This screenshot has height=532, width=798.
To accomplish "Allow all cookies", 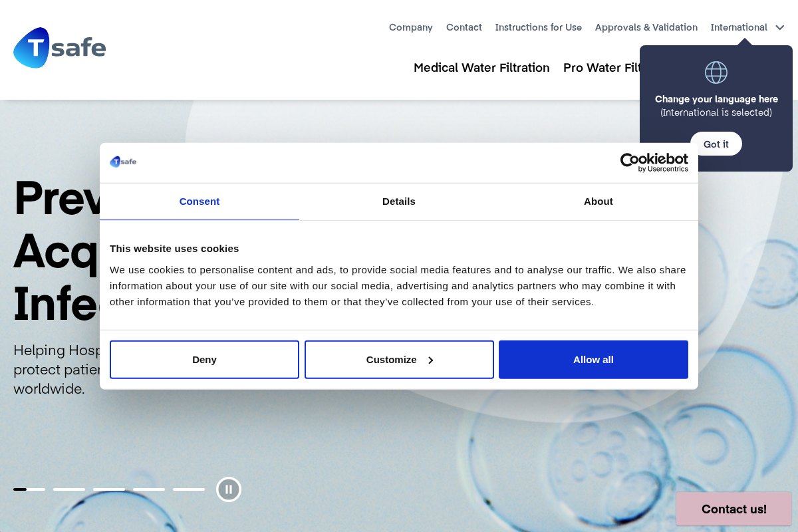I will pos(593,359).
